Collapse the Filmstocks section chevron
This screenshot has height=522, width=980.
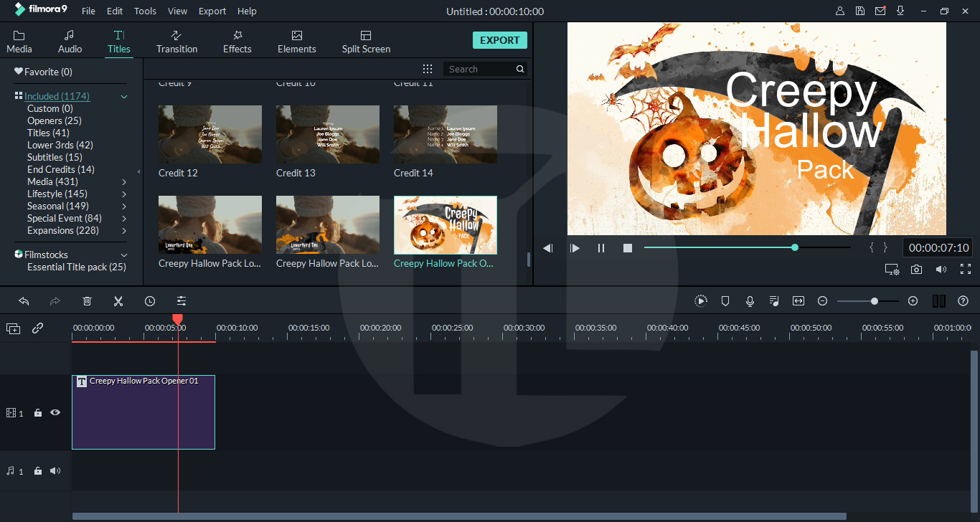coord(124,255)
